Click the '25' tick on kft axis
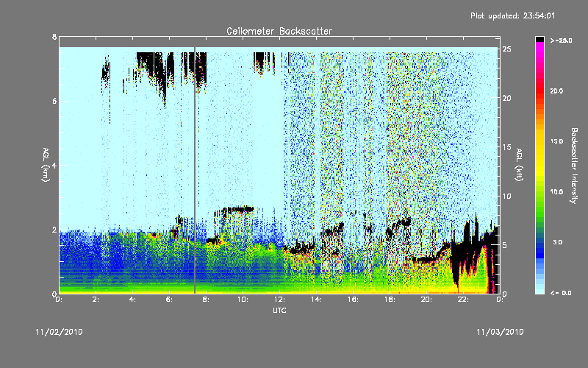The height and width of the screenshot is (368, 588). click(507, 49)
